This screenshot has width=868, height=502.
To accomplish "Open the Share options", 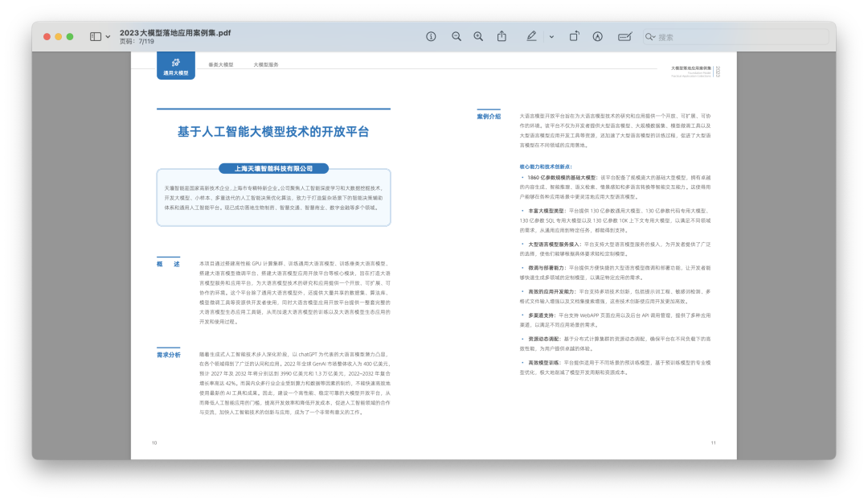I will (502, 36).
